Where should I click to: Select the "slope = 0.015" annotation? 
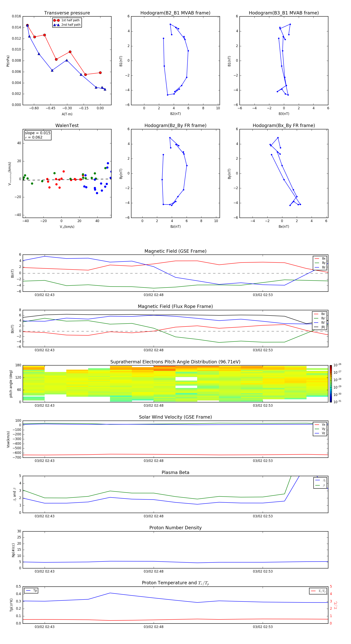tap(37, 133)
